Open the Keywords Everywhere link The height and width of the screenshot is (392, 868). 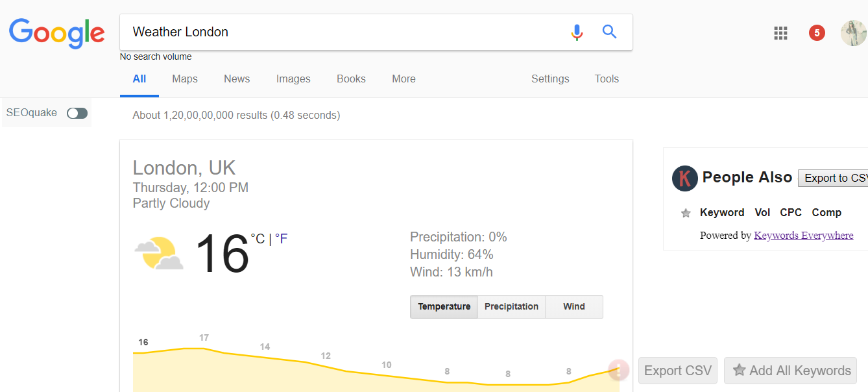coord(803,235)
